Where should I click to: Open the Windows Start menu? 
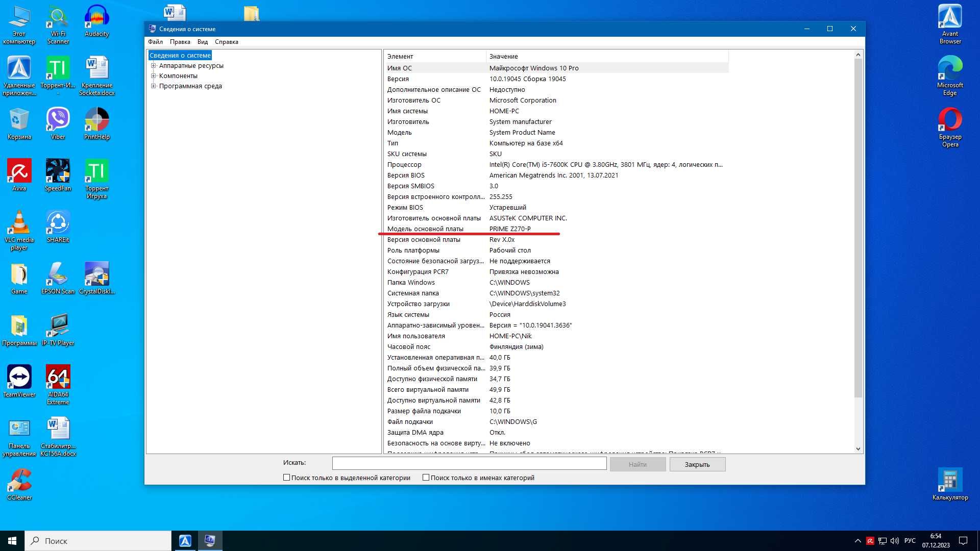point(12,541)
